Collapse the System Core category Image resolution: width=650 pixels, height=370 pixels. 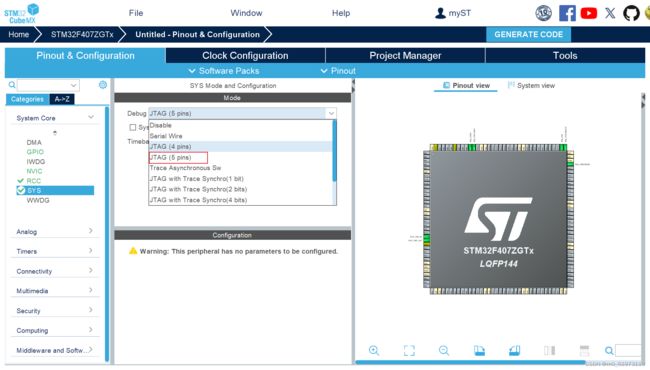point(91,118)
